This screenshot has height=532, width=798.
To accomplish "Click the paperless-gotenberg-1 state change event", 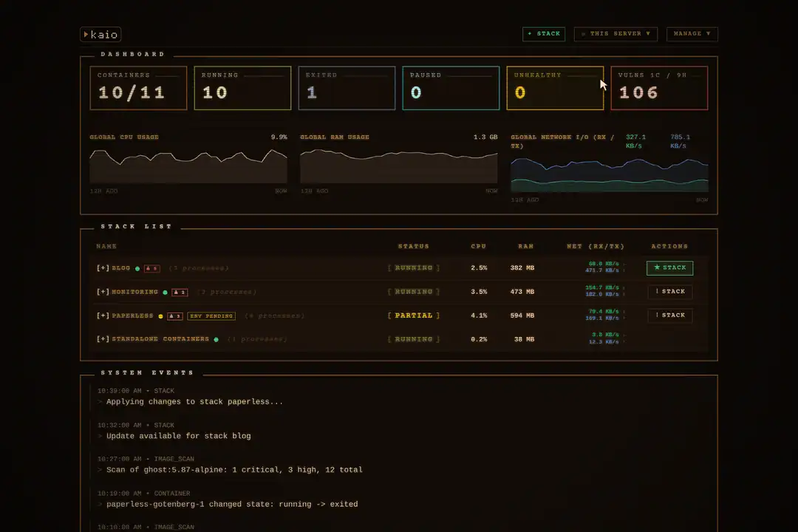I will click(232, 504).
